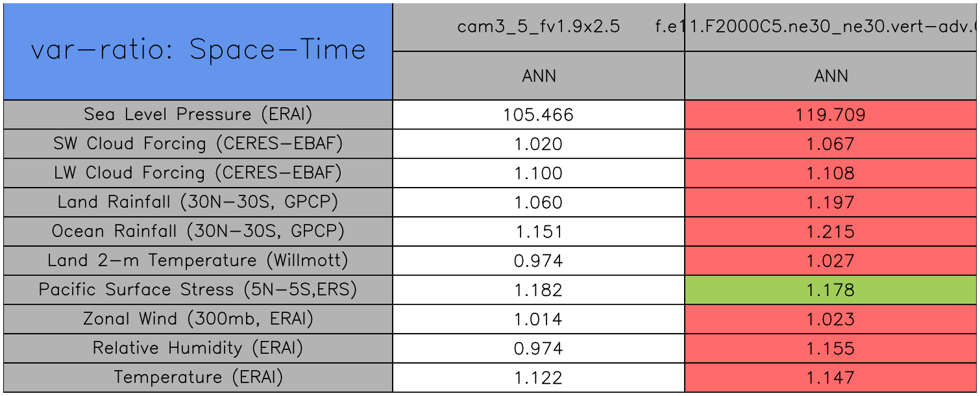Image resolution: width=980 pixels, height=396 pixels.
Task: Click the f.e11.F2000C5.ne30_ne30 column header
Action: click(831, 27)
